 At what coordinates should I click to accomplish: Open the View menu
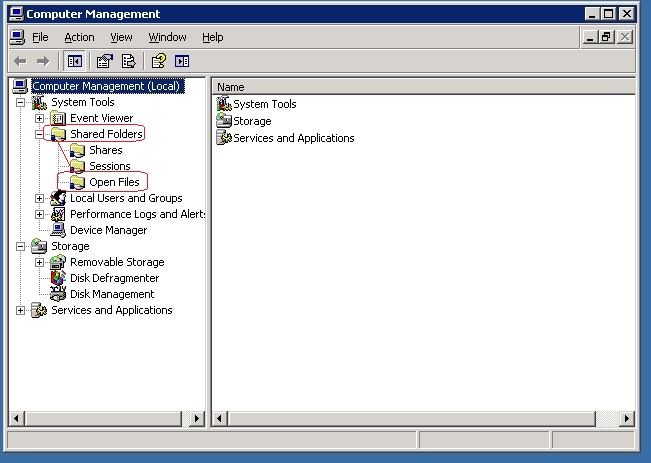[x=121, y=37]
